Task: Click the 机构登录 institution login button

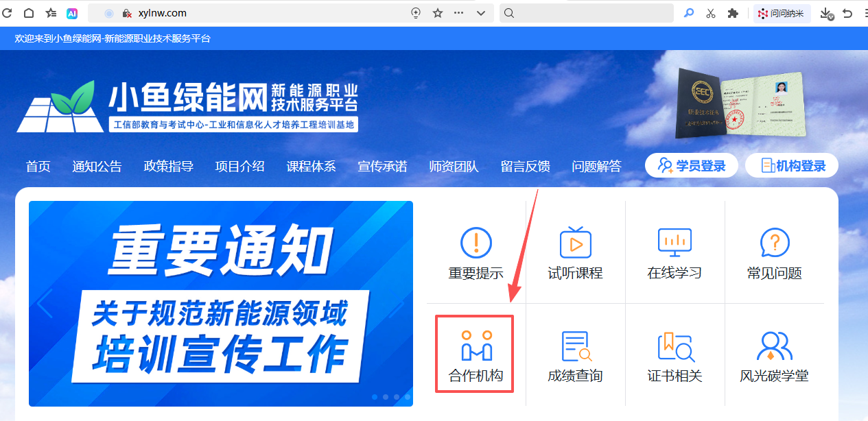Action: click(x=791, y=166)
